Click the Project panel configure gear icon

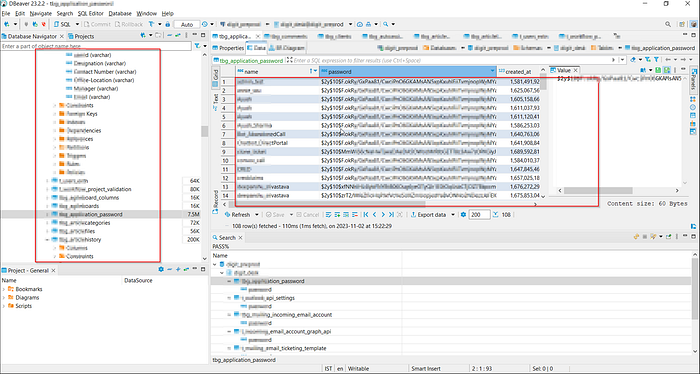(161, 270)
